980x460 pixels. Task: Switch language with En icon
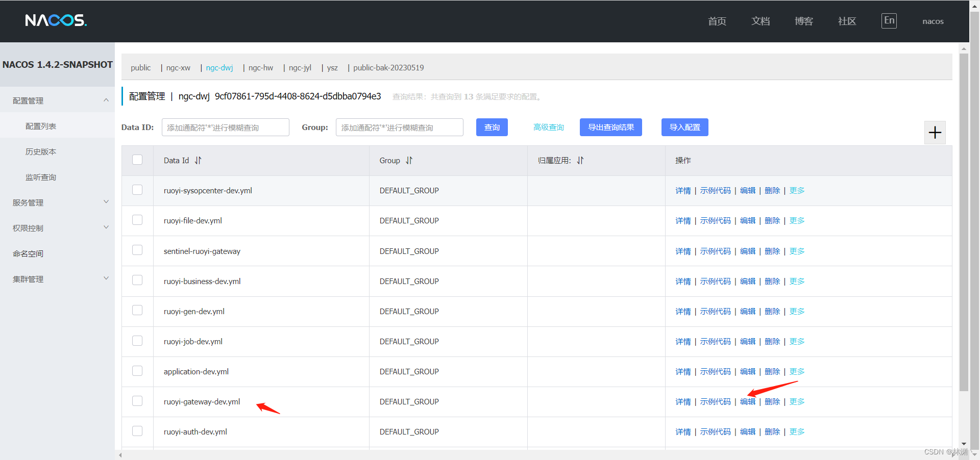[889, 20]
